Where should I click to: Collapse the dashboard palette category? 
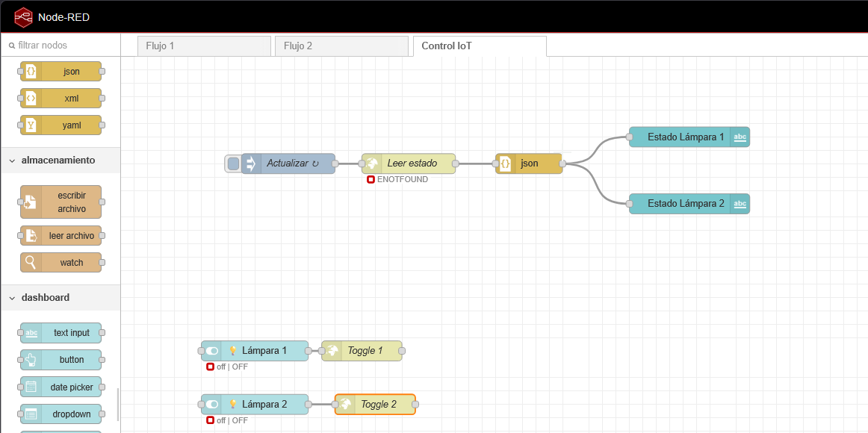coord(13,298)
